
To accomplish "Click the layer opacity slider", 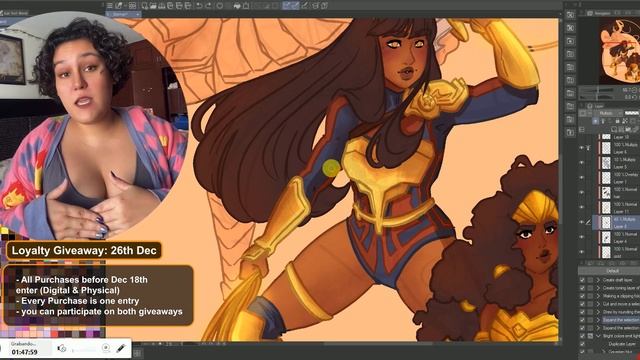I will pyautogui.click(x=632, y=113).
